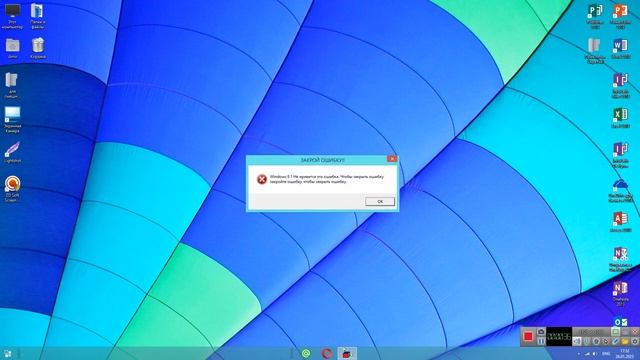This screenshot has height=360, width=640.
Task: Show hidden system tray icons arrow
Action: pyautogui.click(x=579, y=354)
